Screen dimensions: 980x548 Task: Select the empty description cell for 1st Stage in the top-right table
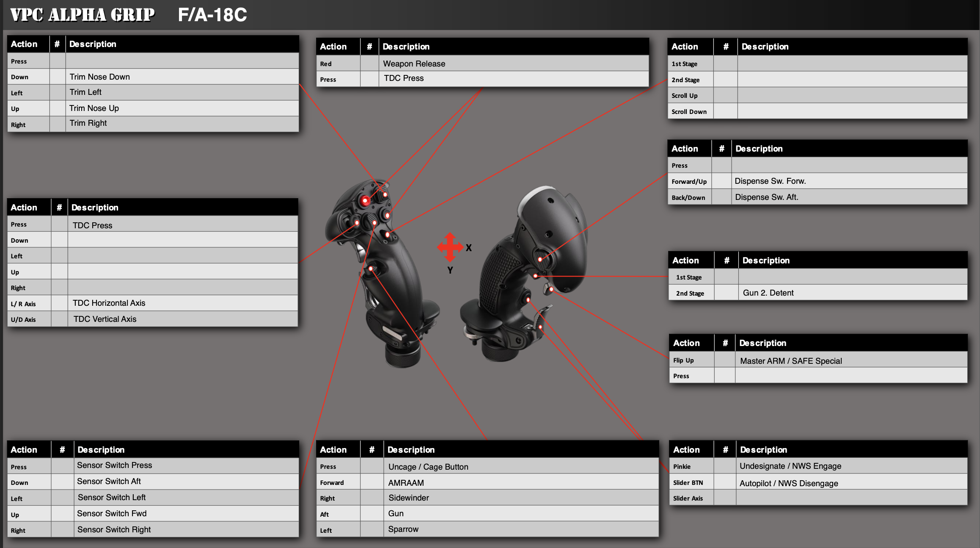pyautogui.click(x=852, y=64)
